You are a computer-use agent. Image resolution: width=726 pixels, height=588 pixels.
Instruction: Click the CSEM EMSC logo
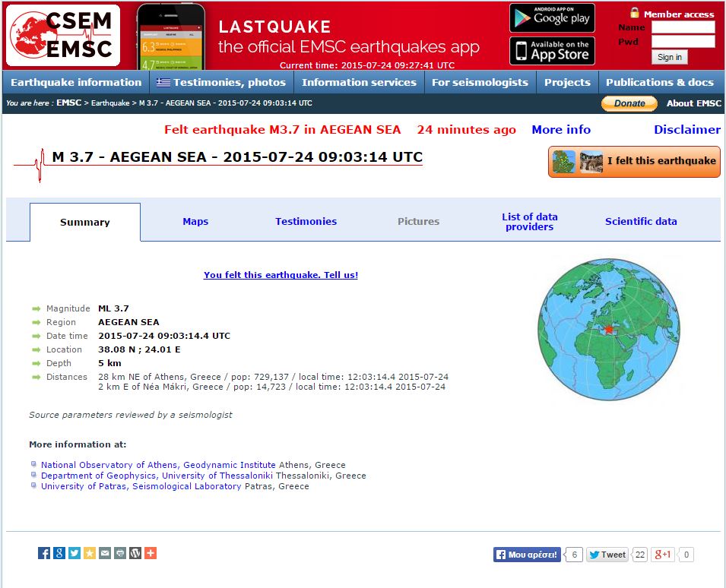click(x=62, y=36)
